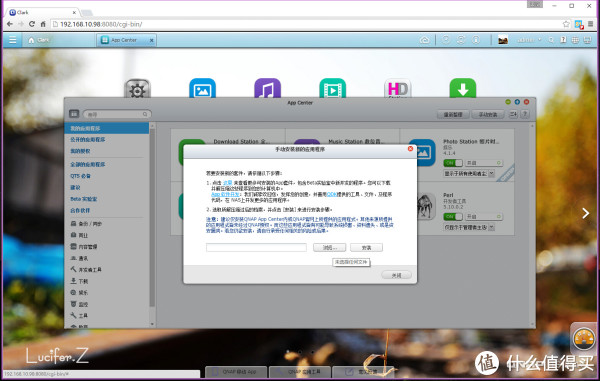Launch the Video Station desktop icon
The width and height of the screenshot is (600, 381).
point(333,88)
